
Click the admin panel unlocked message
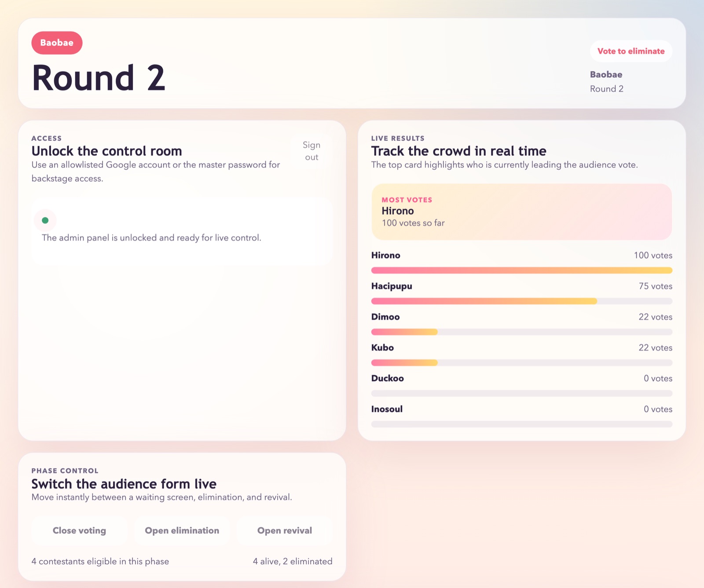tap(151, 238)
